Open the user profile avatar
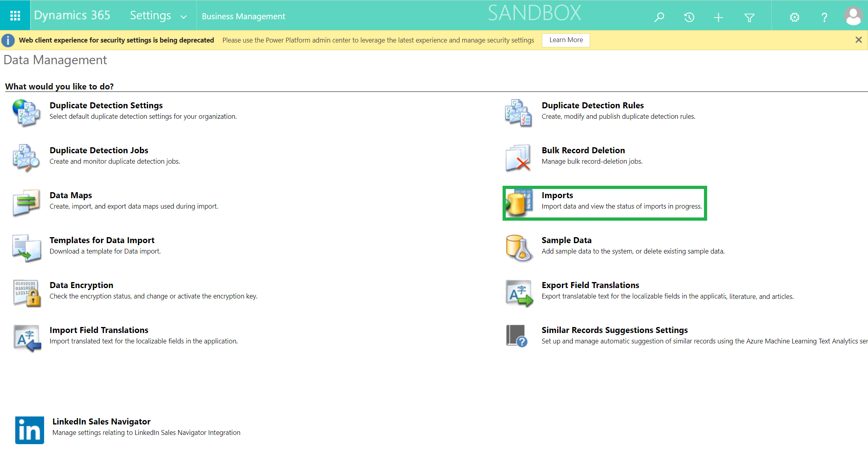The image size is (868, 461). (x=853, y=16)
